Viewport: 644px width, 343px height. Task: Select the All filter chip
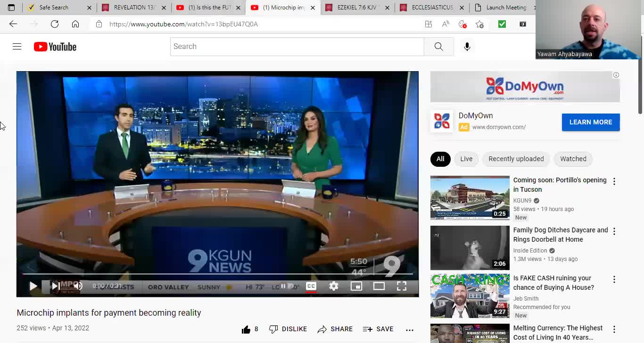440,159
